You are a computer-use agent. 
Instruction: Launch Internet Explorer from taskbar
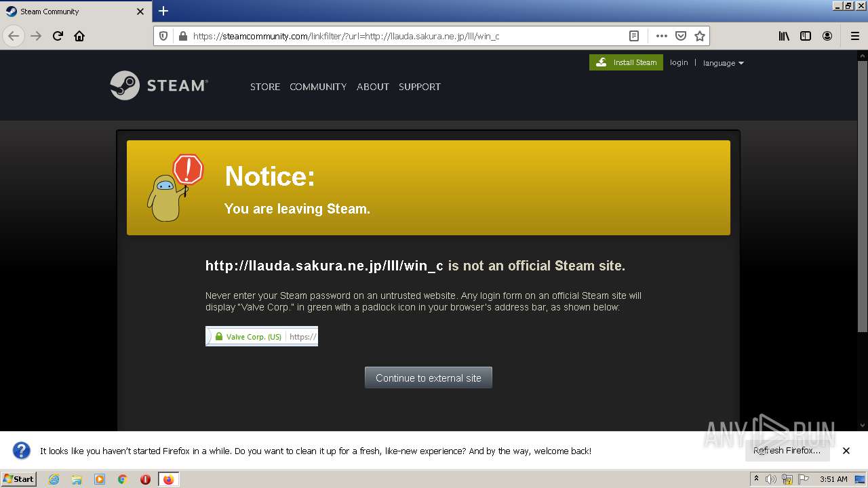[54, 479]
